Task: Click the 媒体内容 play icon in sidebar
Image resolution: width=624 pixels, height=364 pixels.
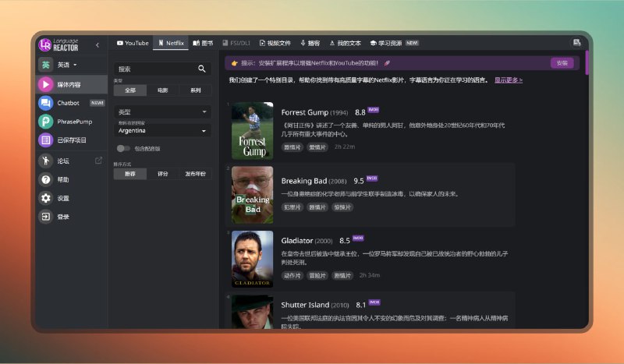Action: pyautogui.click(x=46, y=84)
